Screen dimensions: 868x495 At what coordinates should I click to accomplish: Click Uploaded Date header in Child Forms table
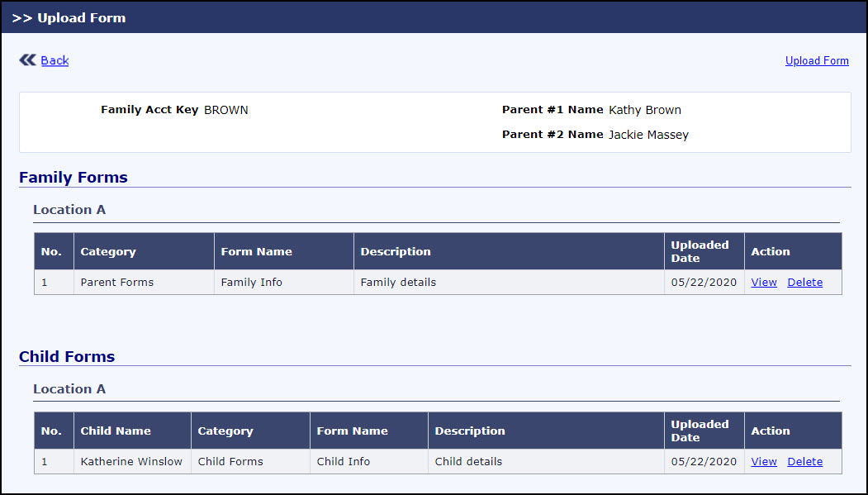700,431
